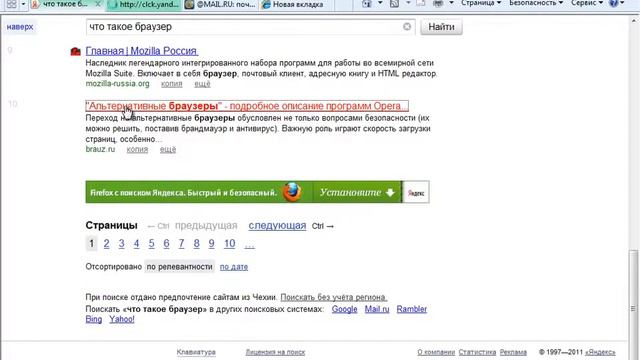
Task: Click the Help question mark icon
Action: click(x=613, y=3)
